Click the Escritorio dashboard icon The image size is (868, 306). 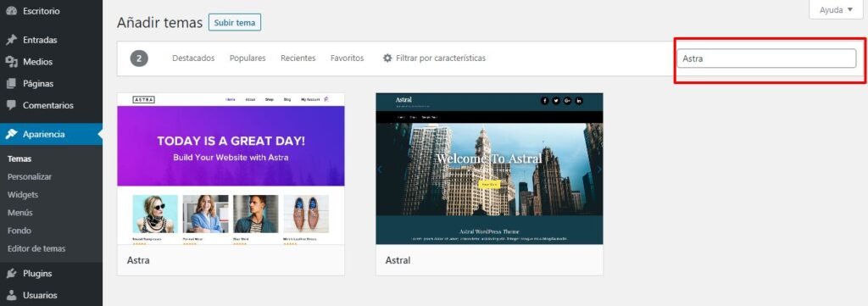tap(11, 11)
